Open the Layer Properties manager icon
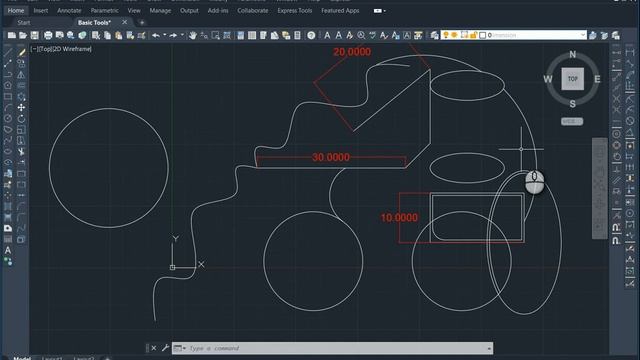The width and height of the screenshot is (640, 360). pos(434,36)
